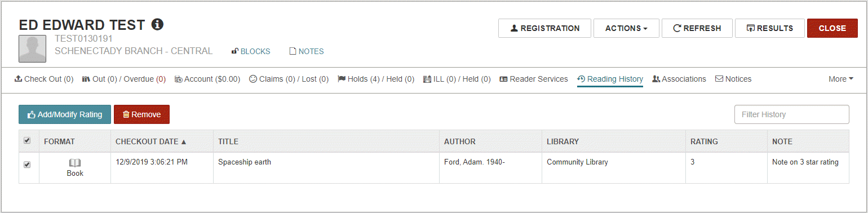Uncheck the Spaceship earth row checkbox

[27, 165]
